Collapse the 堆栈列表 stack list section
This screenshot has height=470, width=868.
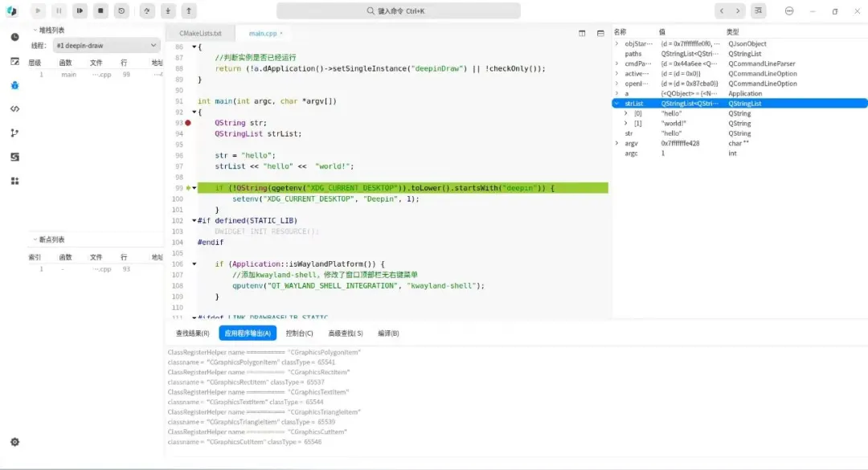(35, 30)
